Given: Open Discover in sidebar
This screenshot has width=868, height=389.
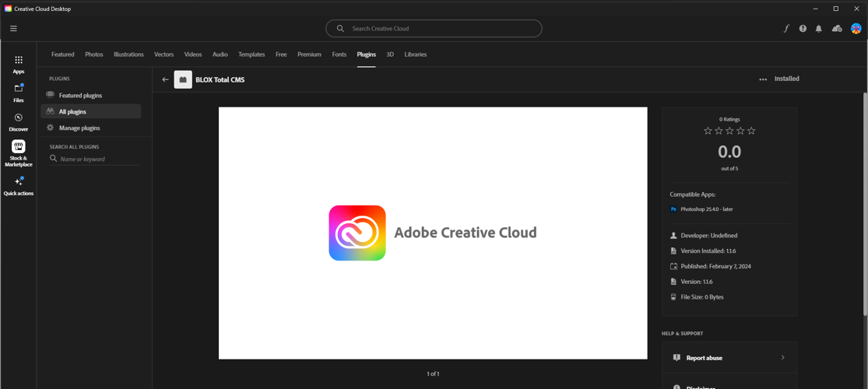Looking at the screenshot, I should (18, 121).
